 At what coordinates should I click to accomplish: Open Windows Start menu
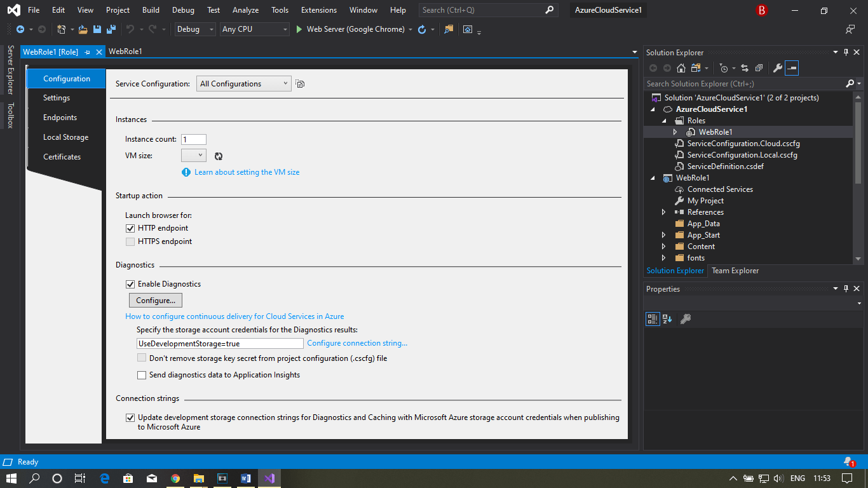point(11,478)
